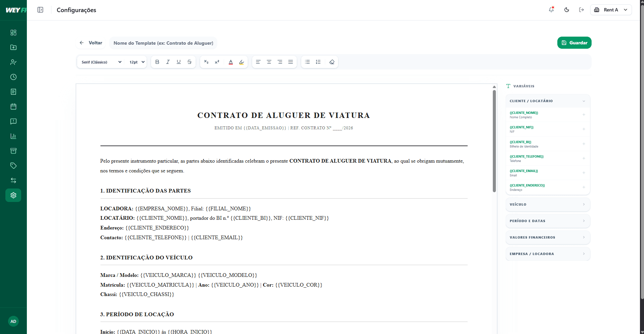Click the template name input field
Image resolution: width=644 pixels, height=334 pixels.
click(163, 43)
